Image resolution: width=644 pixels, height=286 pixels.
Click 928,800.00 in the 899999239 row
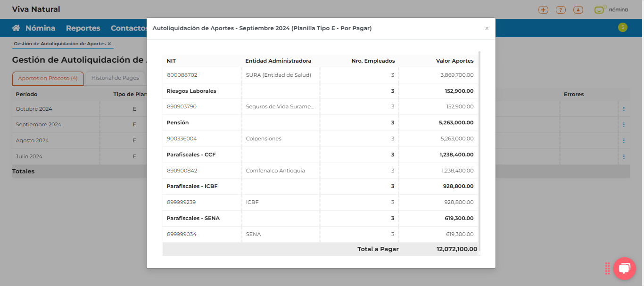[x=459, y=202]
